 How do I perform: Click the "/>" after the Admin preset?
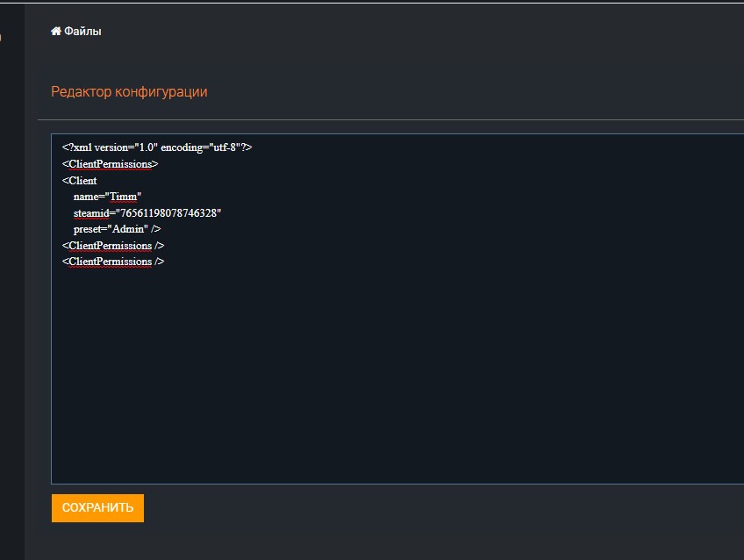pyautogui.click(x=155, y=229)
